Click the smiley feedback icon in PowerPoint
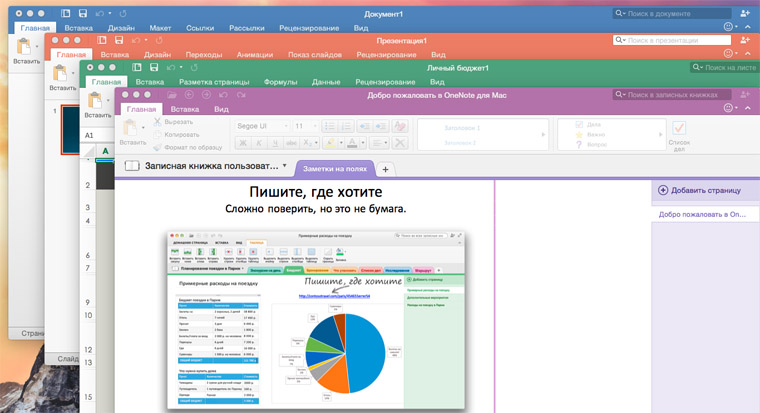The image size is (760, 413). click(727, 52)
